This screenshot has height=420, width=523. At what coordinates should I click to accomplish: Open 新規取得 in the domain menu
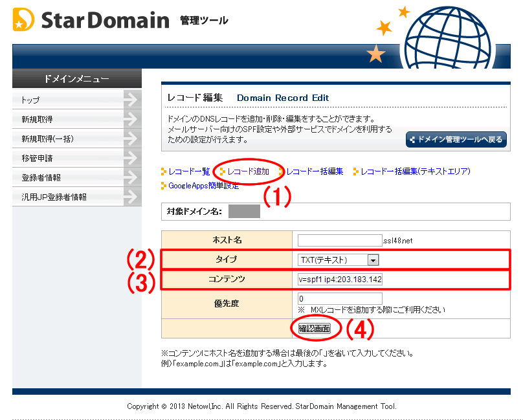tap(77, 119)
